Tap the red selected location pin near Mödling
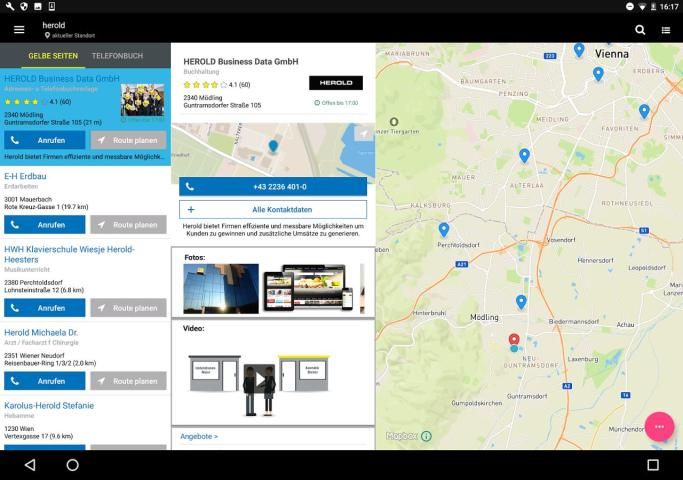Image resolution: width=683 pixels, height=480 pixels. pos(514,341)
